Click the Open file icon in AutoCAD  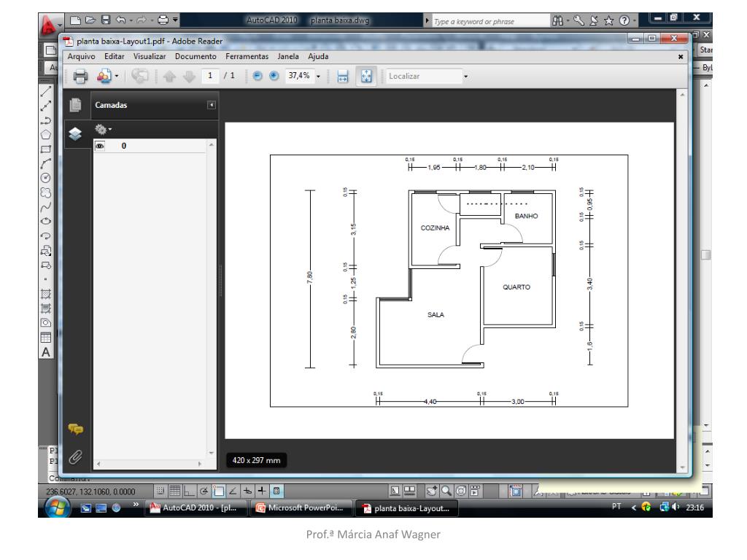[90, 20]
